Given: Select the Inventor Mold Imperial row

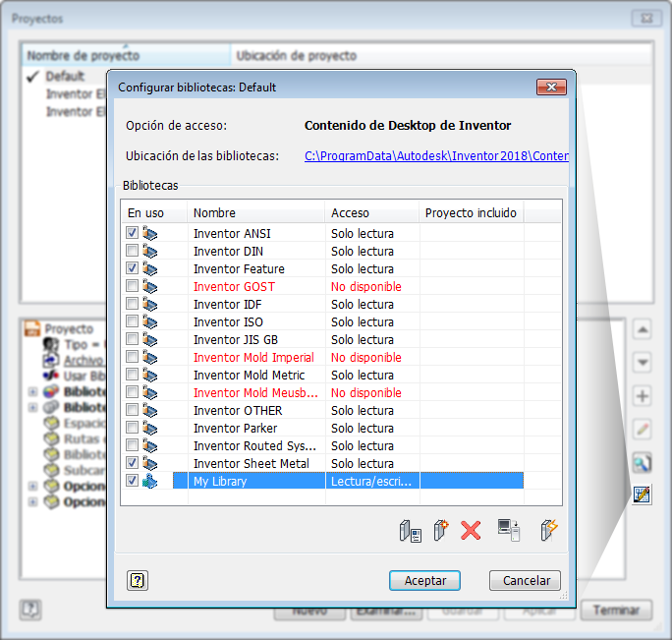Looking at the screenshot, I should 322,357.
